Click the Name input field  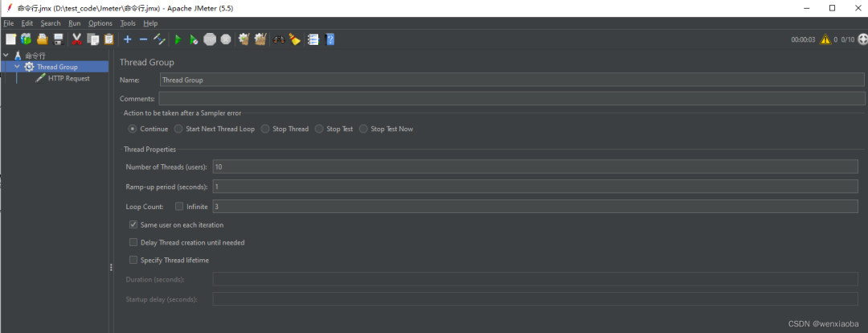tap(512, 80)
